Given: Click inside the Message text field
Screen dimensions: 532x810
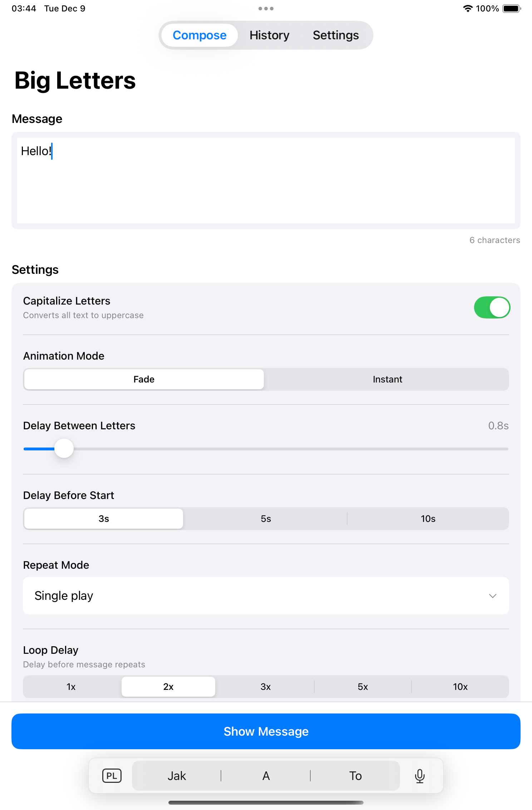Looking at the screenshot, I should click(266, 181).
